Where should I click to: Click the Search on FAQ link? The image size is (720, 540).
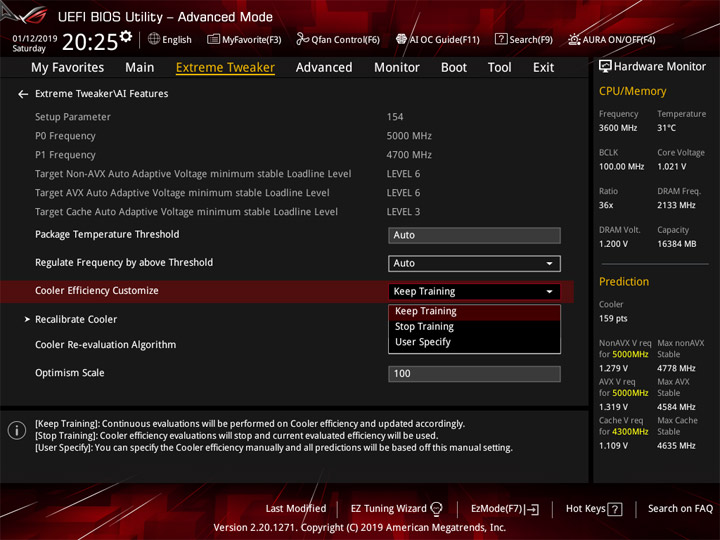click(680, 508)
